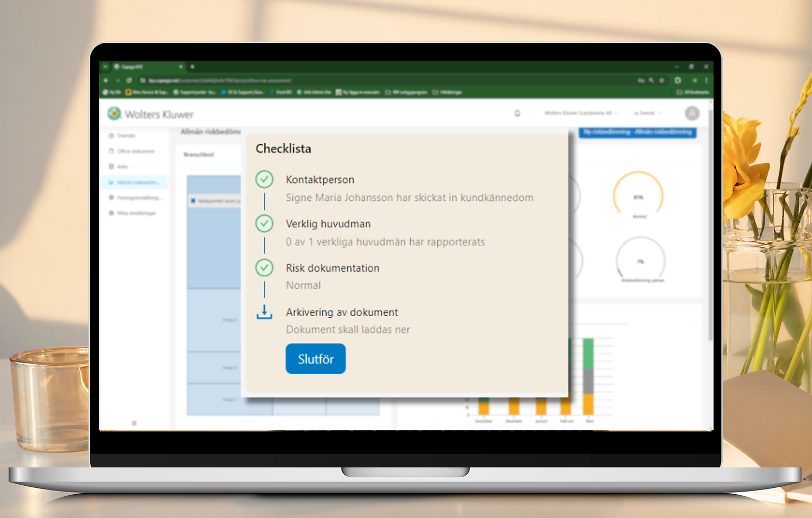Click the Ny riskbedömning blue button
The height and width of the screenshot is (518, 812).
pos(637,132)
